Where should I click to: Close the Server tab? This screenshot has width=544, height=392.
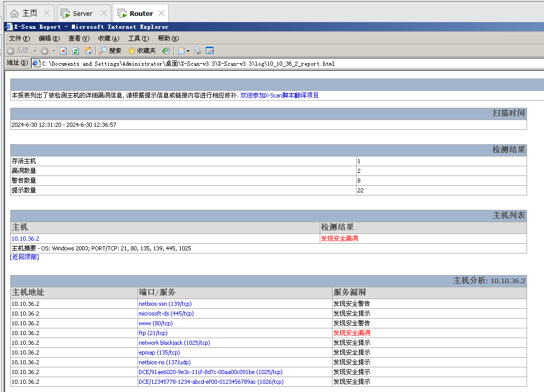point(104,13)
